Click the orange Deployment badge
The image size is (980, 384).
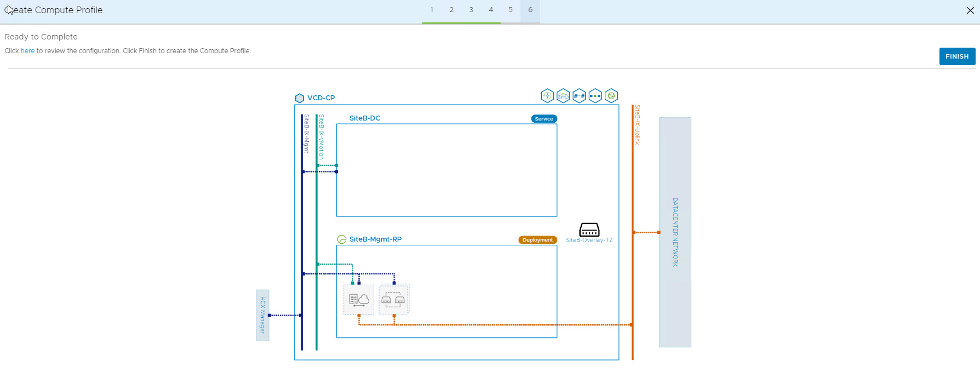(537, 240)
